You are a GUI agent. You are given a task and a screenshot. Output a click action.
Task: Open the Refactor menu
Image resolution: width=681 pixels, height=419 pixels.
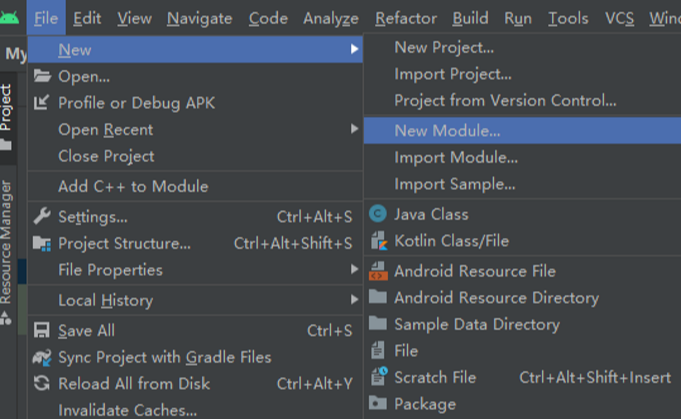point(405,18)
